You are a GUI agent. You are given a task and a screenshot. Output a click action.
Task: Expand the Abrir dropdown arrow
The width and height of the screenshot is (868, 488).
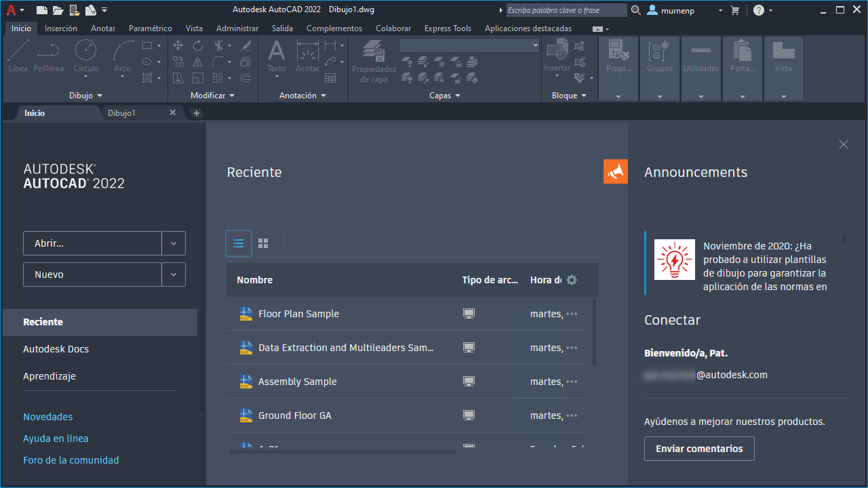tap(174, 243)
